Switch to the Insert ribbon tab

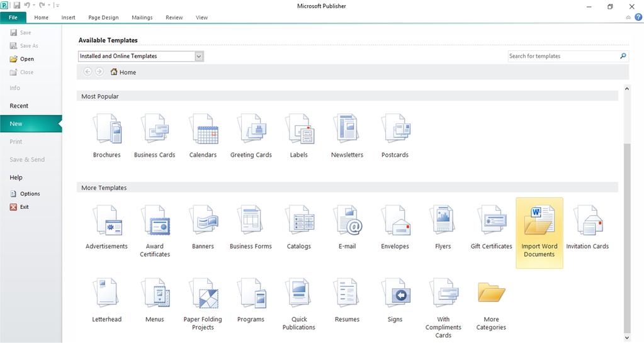pos(68,17)
